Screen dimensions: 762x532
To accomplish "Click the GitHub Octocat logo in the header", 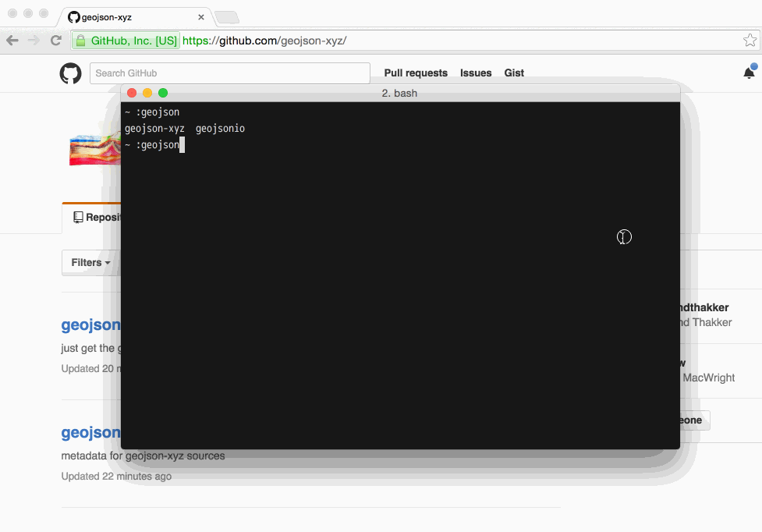I will [x=70, y=73].
